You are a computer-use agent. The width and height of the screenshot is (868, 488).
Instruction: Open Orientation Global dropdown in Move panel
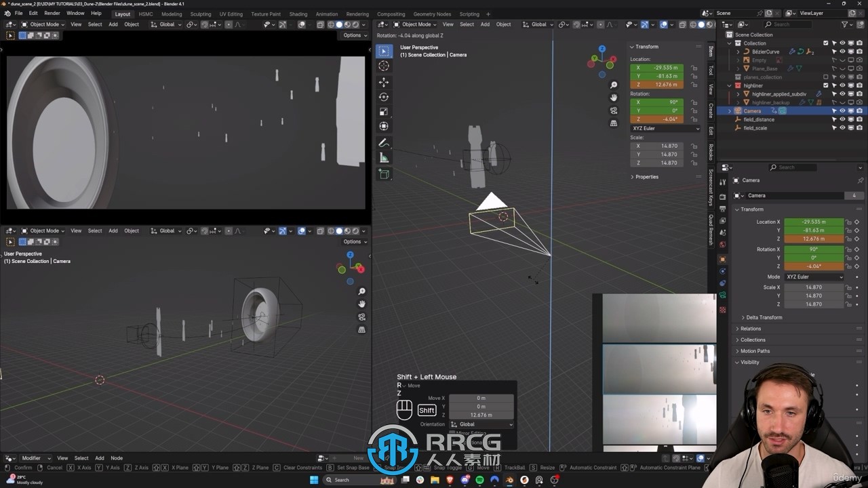(x=481, y=424)
